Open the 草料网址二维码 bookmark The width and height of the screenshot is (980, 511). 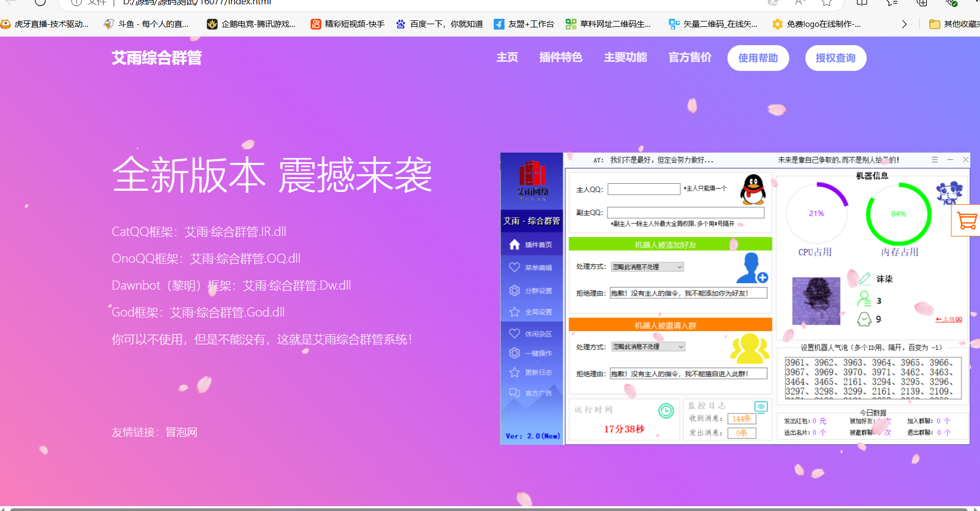[608, 24]
